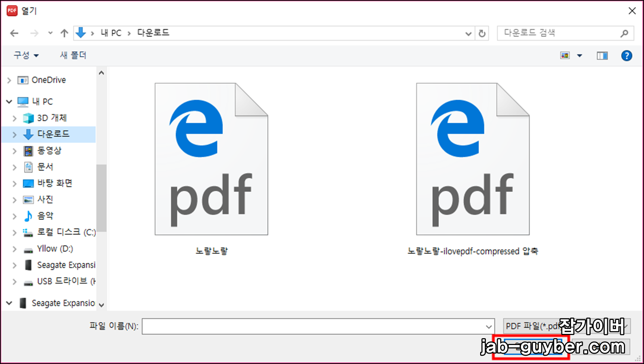644x364 pixels.
Task: Click the '사진' pictures icon
Action: click(x=28, y=200)
